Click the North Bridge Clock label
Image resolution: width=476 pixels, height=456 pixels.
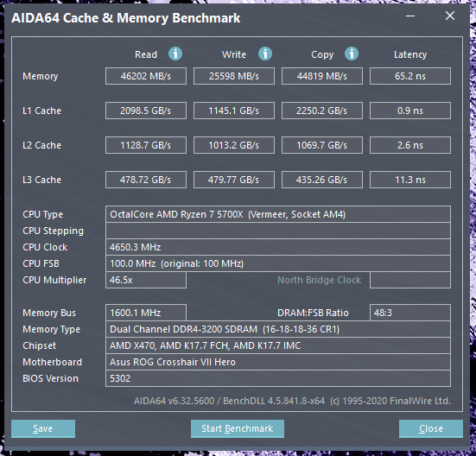319,280
